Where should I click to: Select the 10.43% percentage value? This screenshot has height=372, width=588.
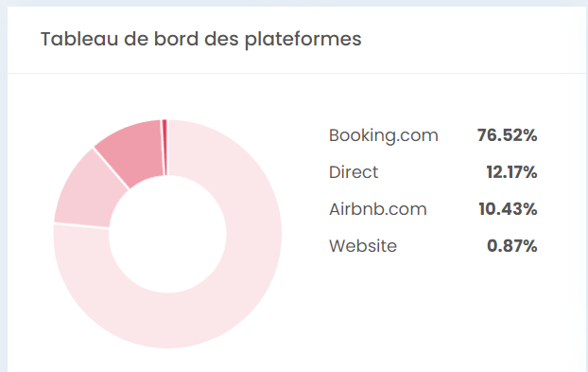(508, 209)
